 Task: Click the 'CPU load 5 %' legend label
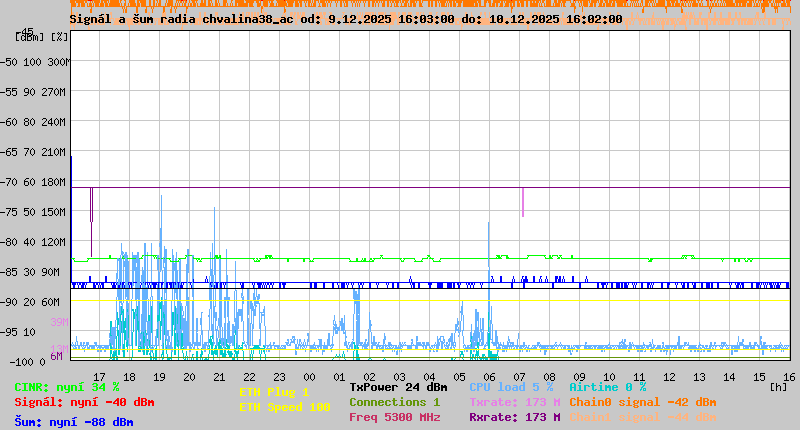pos(511,388)
